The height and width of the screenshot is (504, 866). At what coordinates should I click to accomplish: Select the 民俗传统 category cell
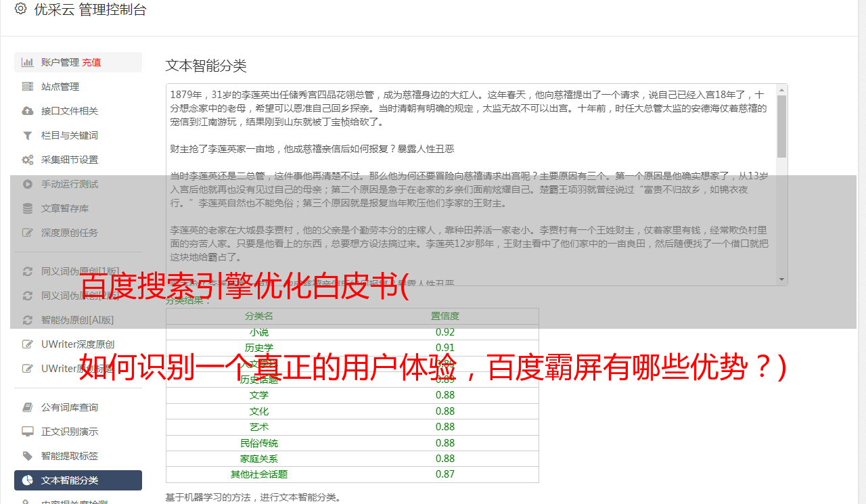pyautogui.click(x=259, y=443)
